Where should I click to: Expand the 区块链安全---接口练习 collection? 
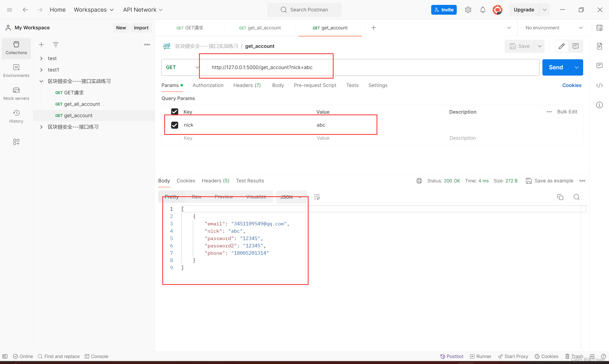41,127
